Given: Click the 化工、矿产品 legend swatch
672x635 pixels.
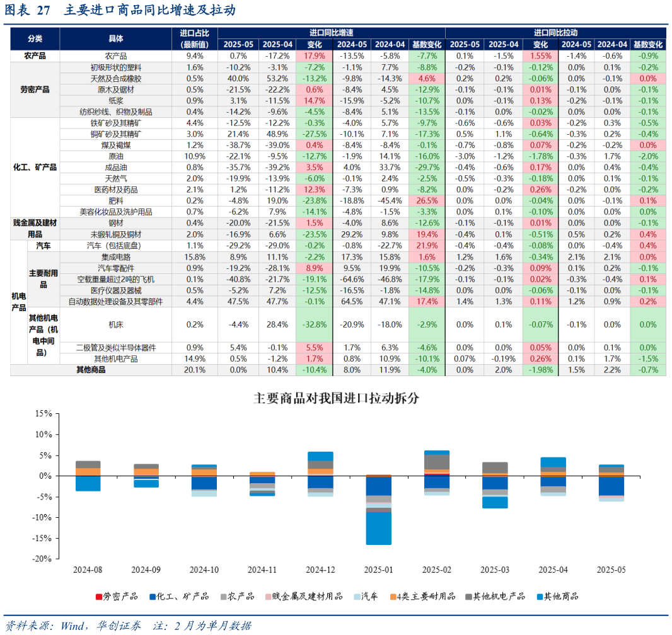Looking at the screenshot, I should (x=153, y=597).
